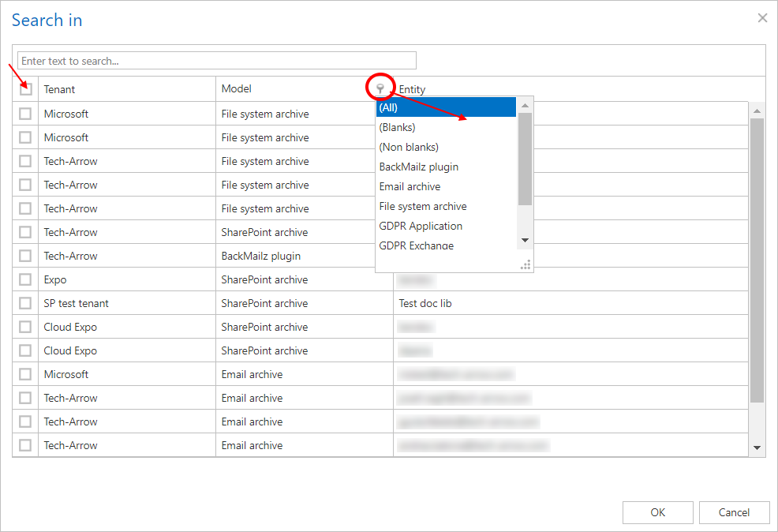Viewport: 778px width, 532px height.
Task: Tick the Expo row checkbox
Action: pyautogui.click(x=26, y=279)
